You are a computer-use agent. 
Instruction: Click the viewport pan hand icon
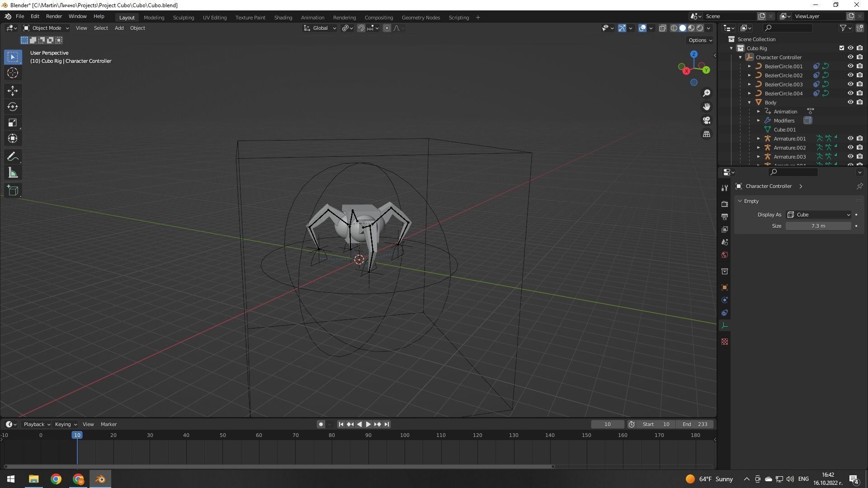707,107
